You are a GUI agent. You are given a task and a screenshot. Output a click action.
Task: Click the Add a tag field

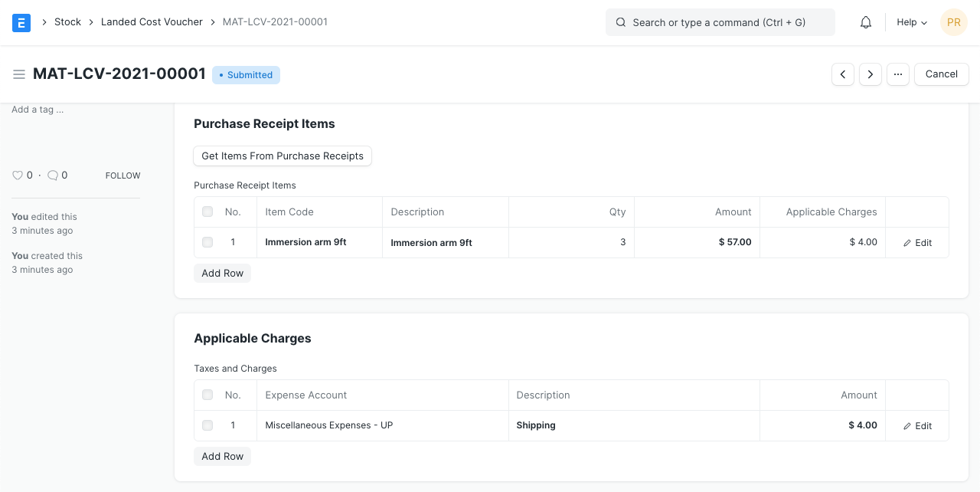38,110
